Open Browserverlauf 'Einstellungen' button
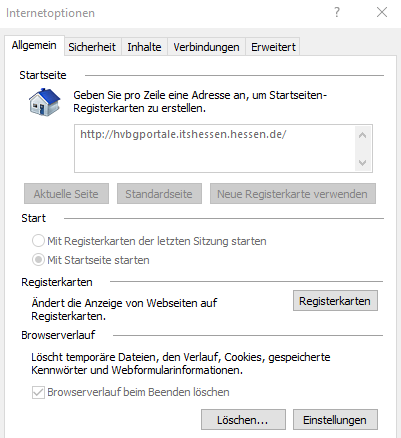Image resolution: width=401 pixels, height=438 pixels. [x=335, y=420]
